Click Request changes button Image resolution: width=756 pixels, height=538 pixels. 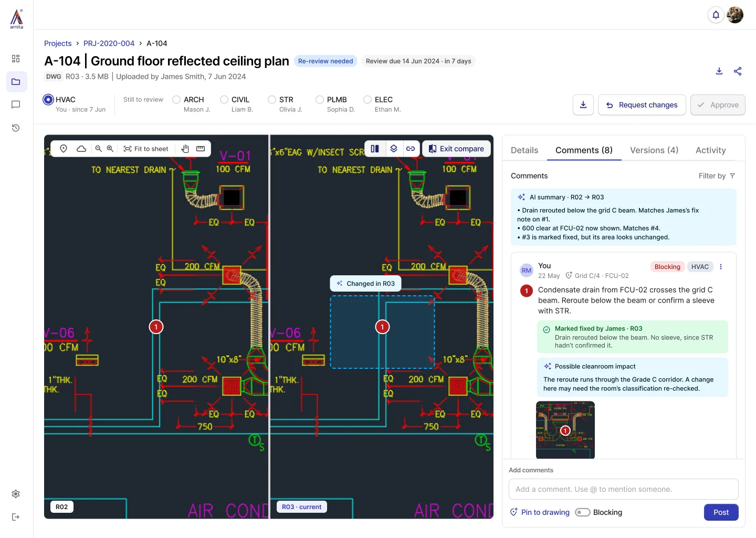[642, 105]
